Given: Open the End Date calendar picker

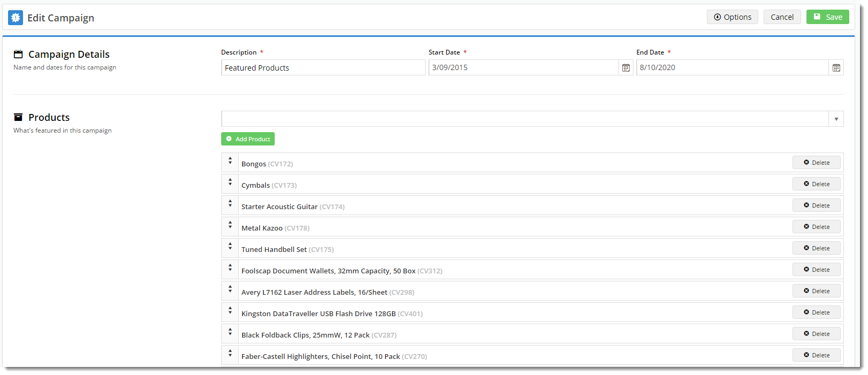Looking at the screenshot, I should (x=836, y=67).
